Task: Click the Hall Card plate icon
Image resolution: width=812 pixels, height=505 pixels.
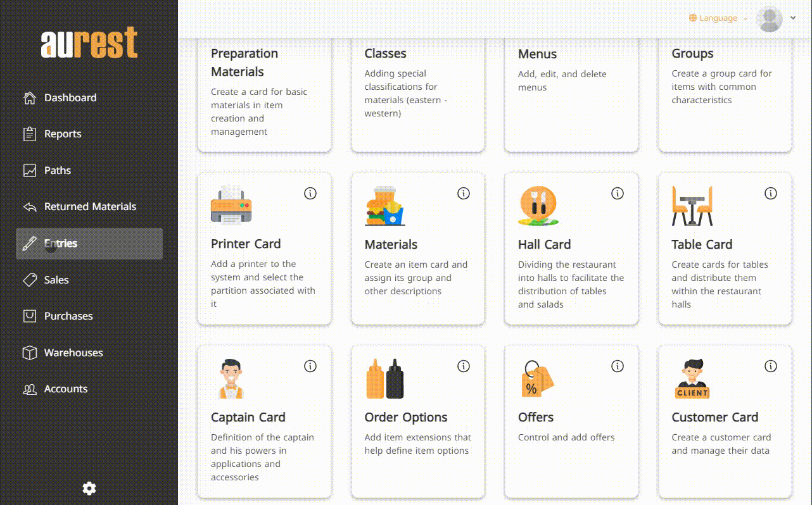Action: pos(538,206)
